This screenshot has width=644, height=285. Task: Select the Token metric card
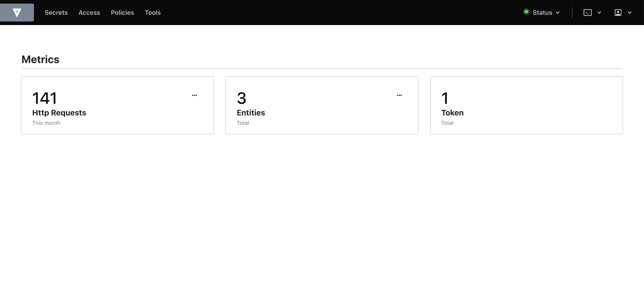click(x=526, y=105)
